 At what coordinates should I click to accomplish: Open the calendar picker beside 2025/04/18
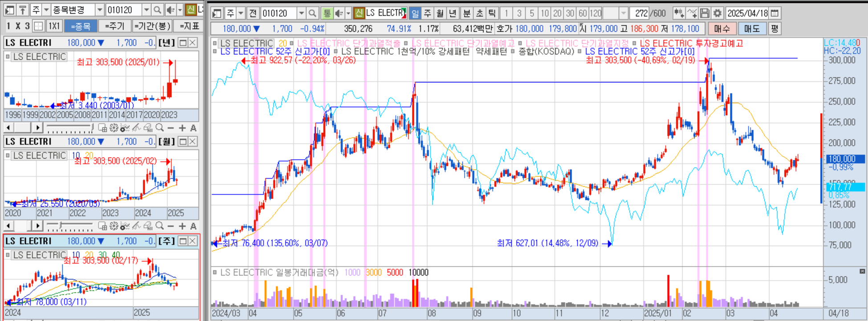click(x=775, y=13)
